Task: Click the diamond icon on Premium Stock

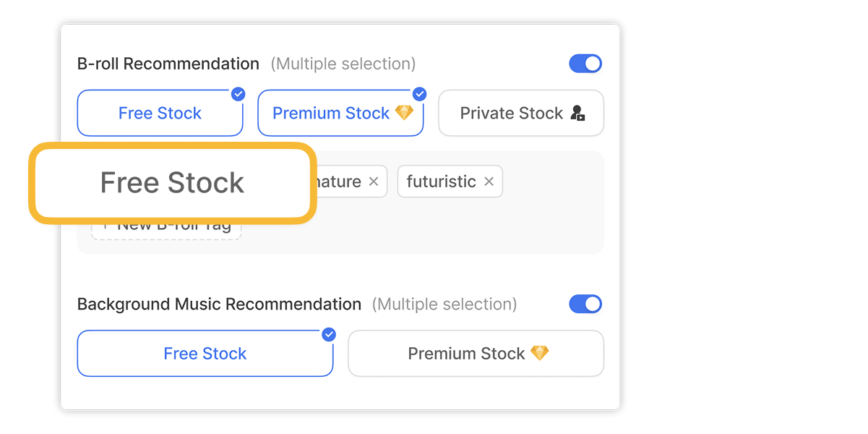Action: (405, 113)
